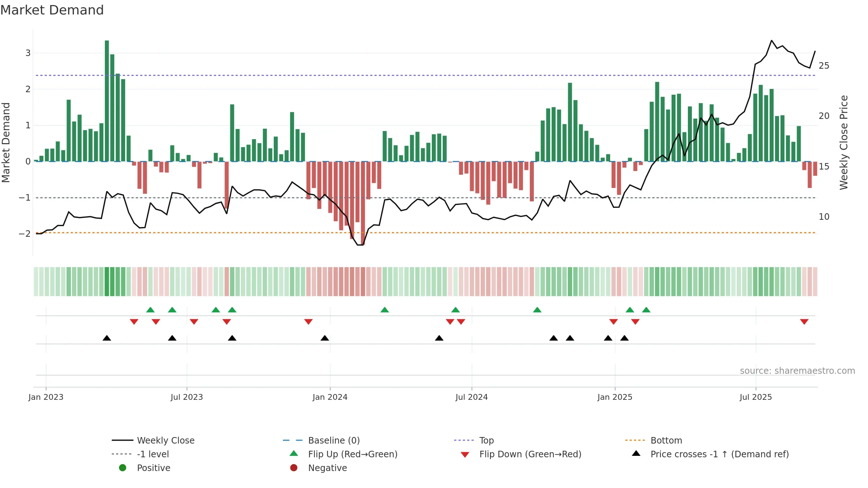Click the green Flip Up triangle in the legend
This screenshot has height=488, width=868.
coord(294,453)
